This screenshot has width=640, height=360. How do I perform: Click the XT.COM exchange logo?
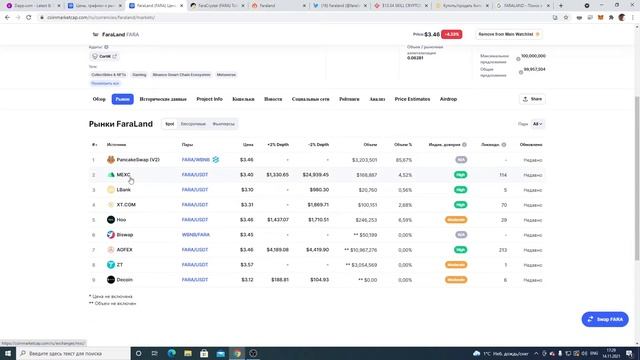pos(111,204)
